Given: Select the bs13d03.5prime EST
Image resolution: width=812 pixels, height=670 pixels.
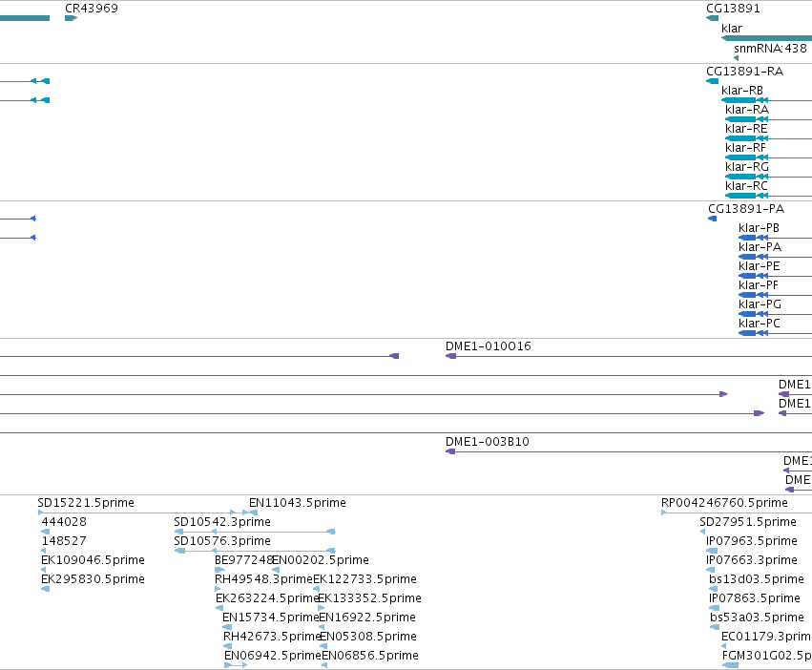Looking at the screenshot, I should pyautogui.click(x=757, y=579).
